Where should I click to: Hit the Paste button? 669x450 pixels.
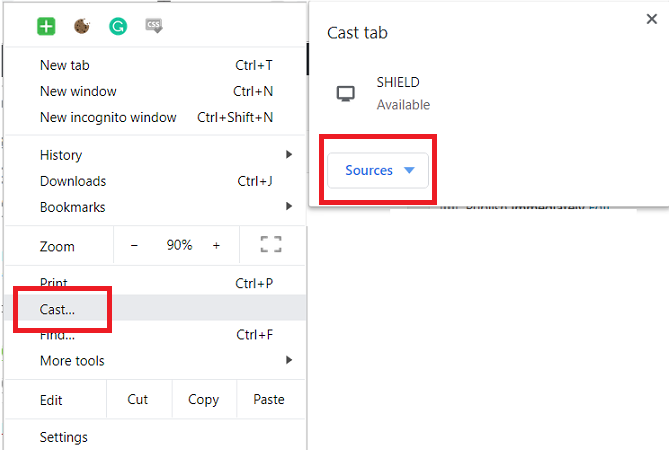[x=269, y=399]
